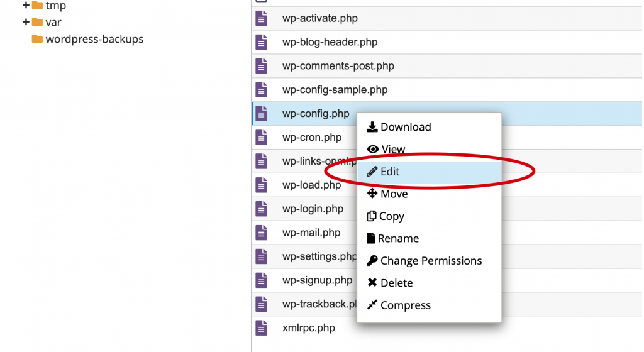This screenshot has height=352, width=644.
Task: Click the file icon of wp-cron.php
Action: coord(261,137)
